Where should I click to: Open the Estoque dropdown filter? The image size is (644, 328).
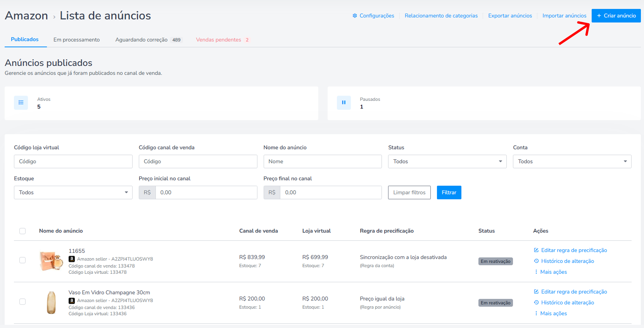tap(73, 193)
